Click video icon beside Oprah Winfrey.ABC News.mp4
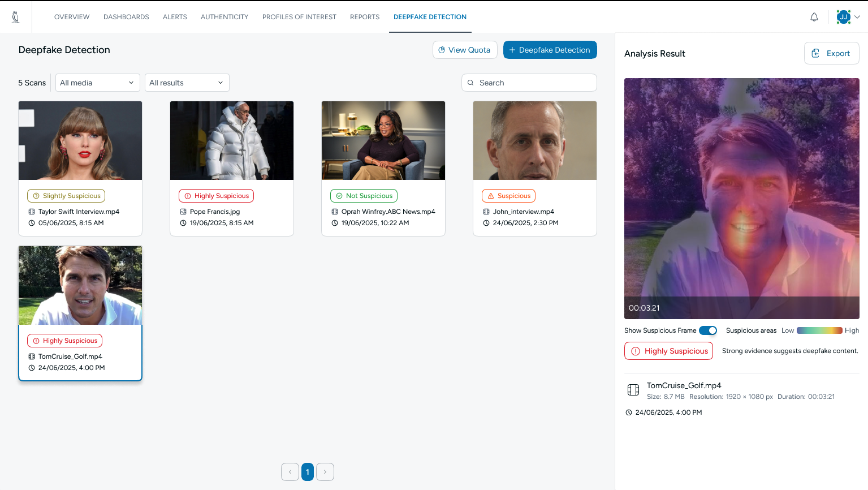This screenshot has height=490, width=868. [335, 212]
